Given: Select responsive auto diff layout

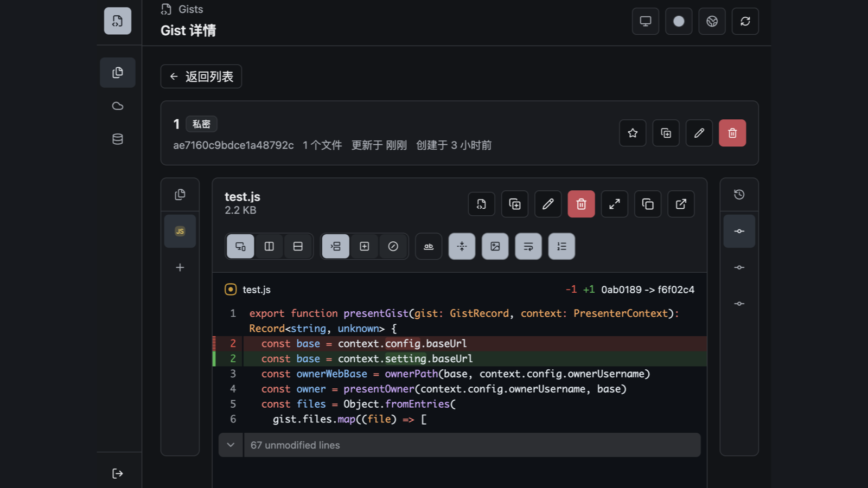Looking at the screenshot, I should pos(240,246).
